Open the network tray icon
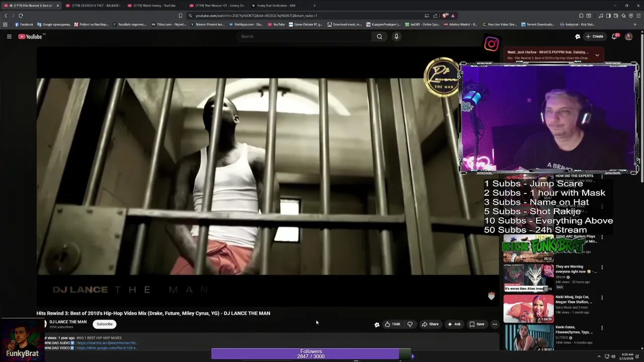644x362 pixels. pos(606,356)
